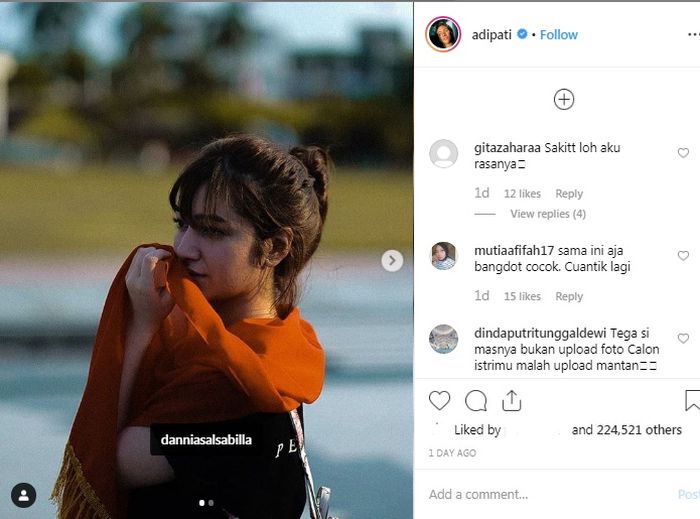700x519 pixels.
Task: Go to next photo with arrow
Action: click(392, 260)
